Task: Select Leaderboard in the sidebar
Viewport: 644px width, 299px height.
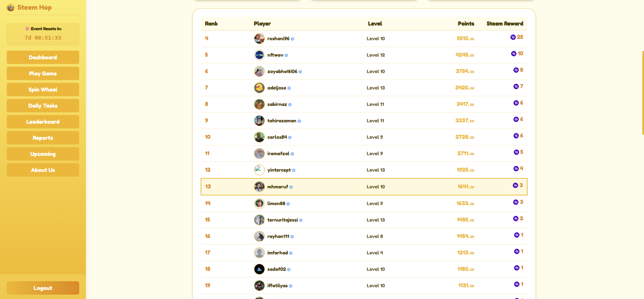Action: 43,122
